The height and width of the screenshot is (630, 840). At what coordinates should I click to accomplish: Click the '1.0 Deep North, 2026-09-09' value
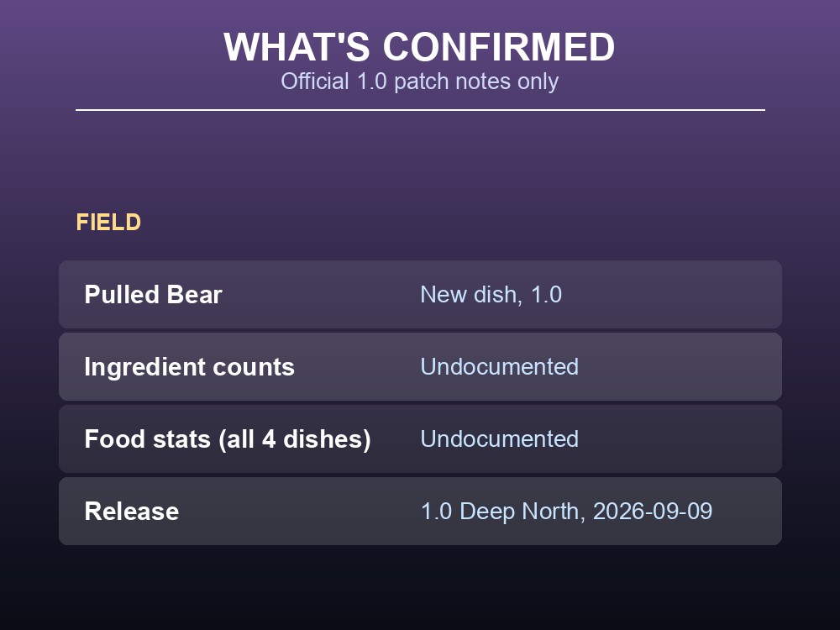(566, 511)
